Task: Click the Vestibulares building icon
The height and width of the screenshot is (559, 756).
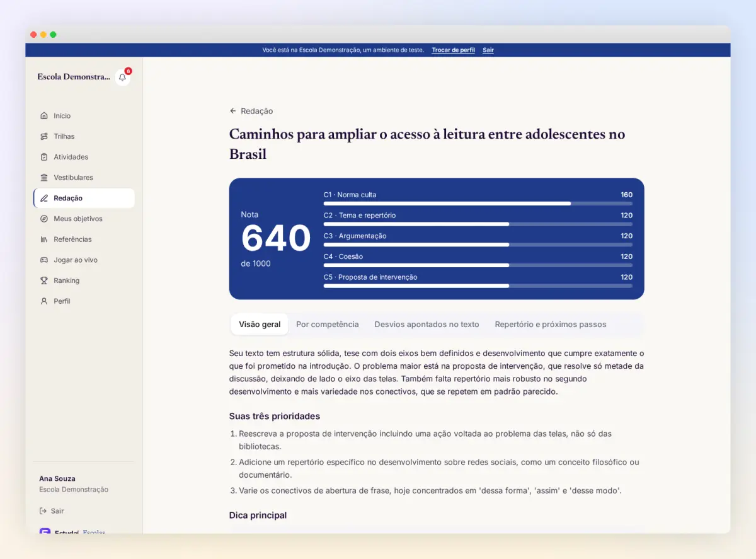Action: pos(44,178)
